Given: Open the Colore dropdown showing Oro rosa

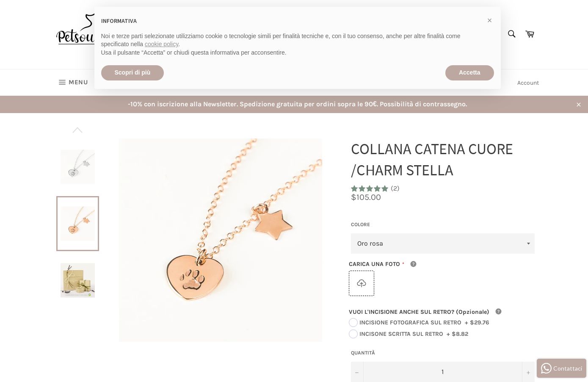Looking at the screenshot, I should (x=442, y=244).
